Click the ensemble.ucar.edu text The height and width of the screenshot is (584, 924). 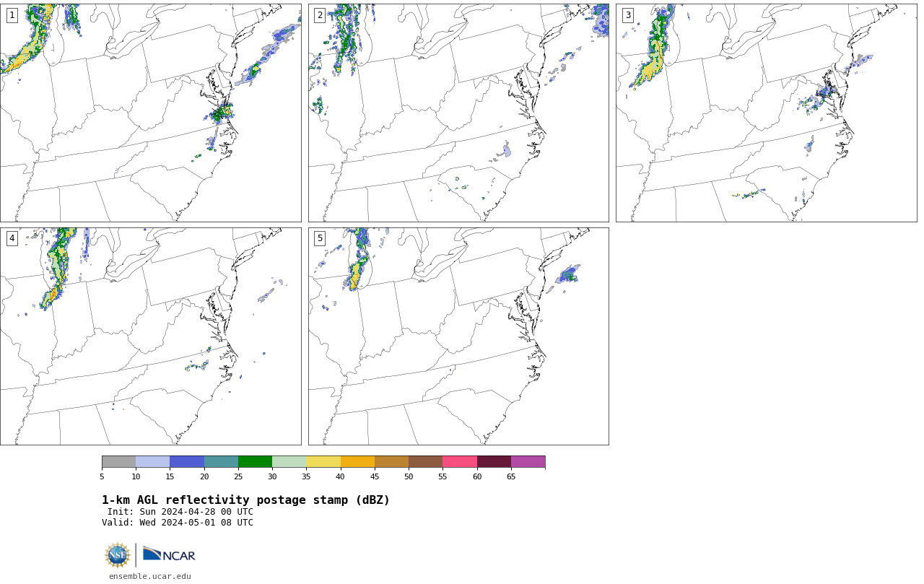click(150, 576)
